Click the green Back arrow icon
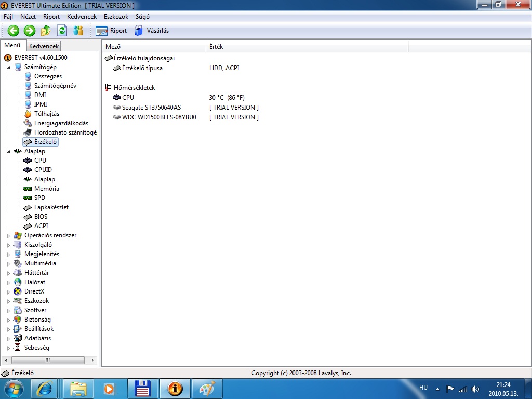The width and height of the screenshot is (532, 399). pyautogui.click(x=13, y=31)
